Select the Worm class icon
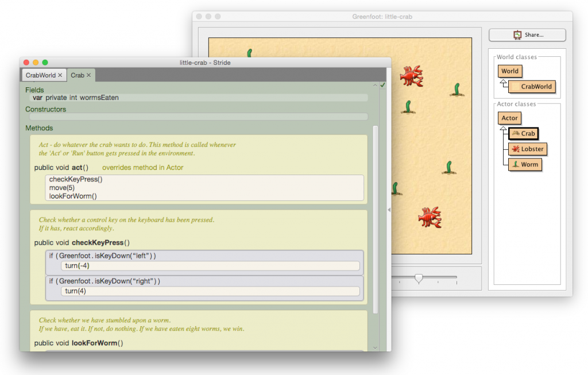The image size is (588, 375). coord(525,164)
